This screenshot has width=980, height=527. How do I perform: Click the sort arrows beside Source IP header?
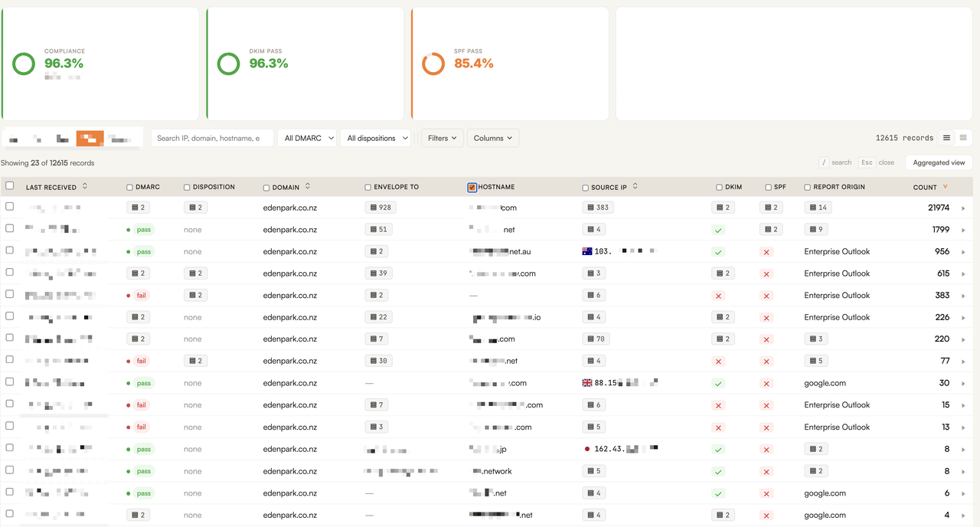pos(635,186)
